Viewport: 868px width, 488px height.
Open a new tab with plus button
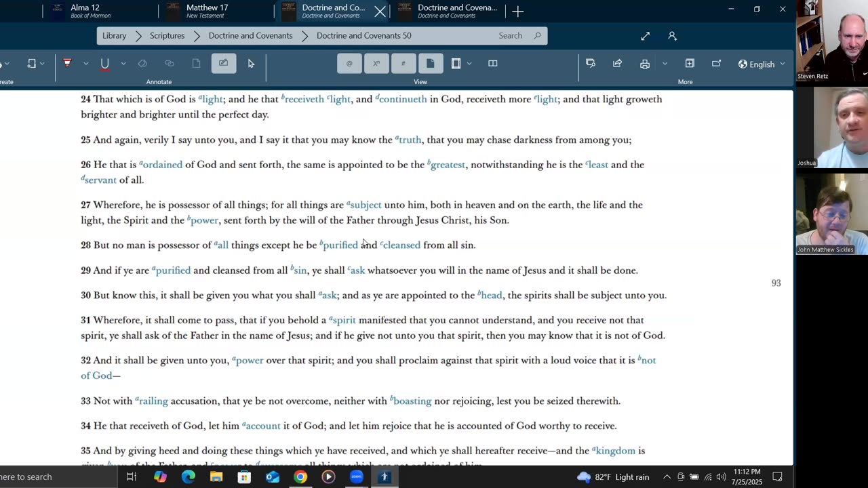[517, 12]
